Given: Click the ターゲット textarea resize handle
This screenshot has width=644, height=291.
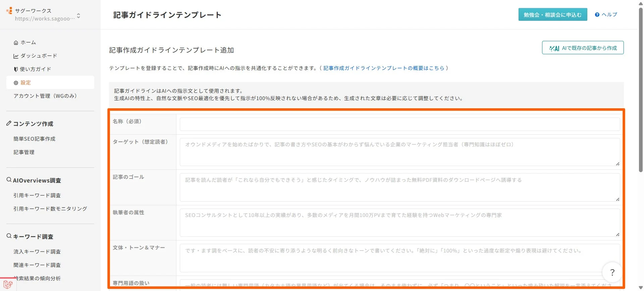Looking at the screenshot, I should pyautogui.click(x=618, y=164).
